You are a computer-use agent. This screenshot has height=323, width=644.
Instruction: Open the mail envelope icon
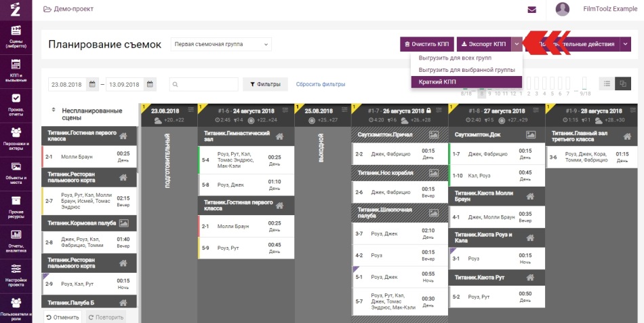tap(532, 9)
